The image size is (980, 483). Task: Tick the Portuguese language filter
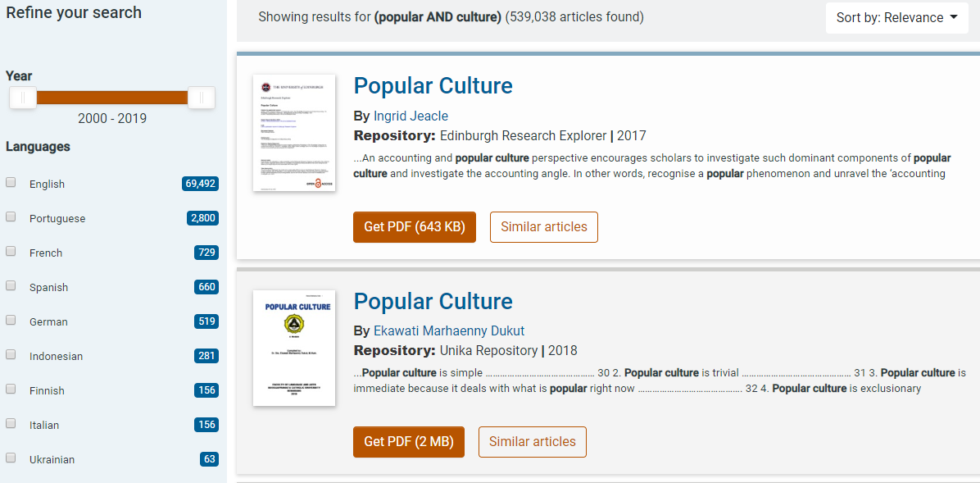(x=11, y=217)
